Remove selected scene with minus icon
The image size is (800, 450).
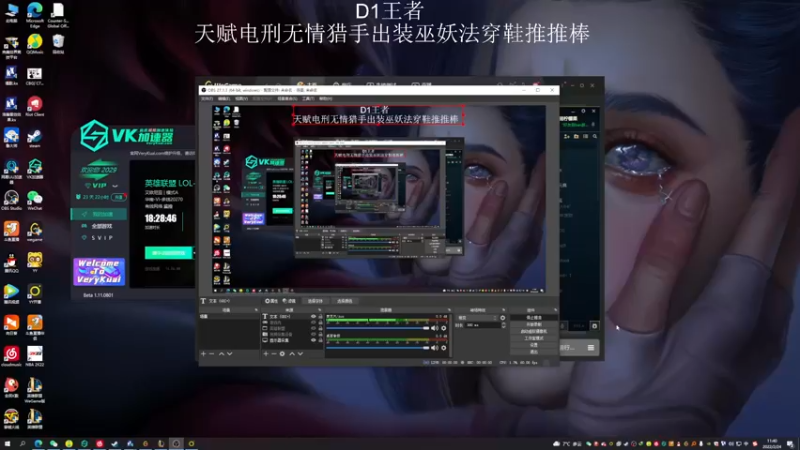tap(211, 354)
